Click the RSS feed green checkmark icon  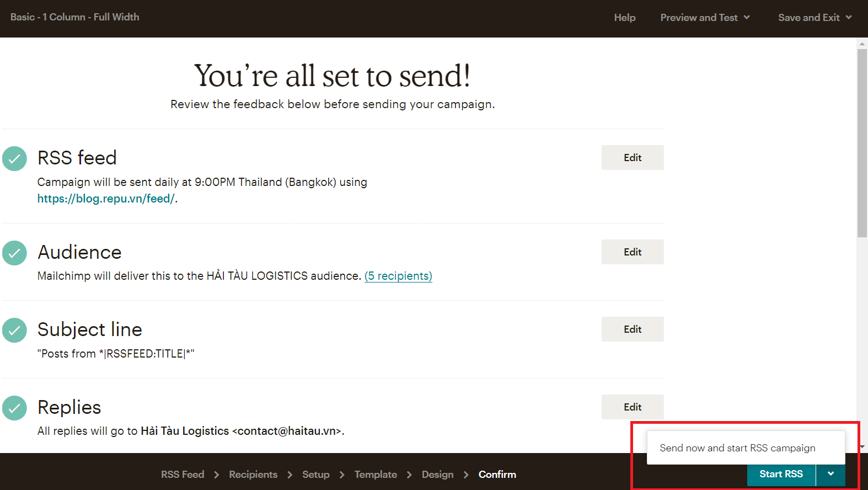[14, 159]
